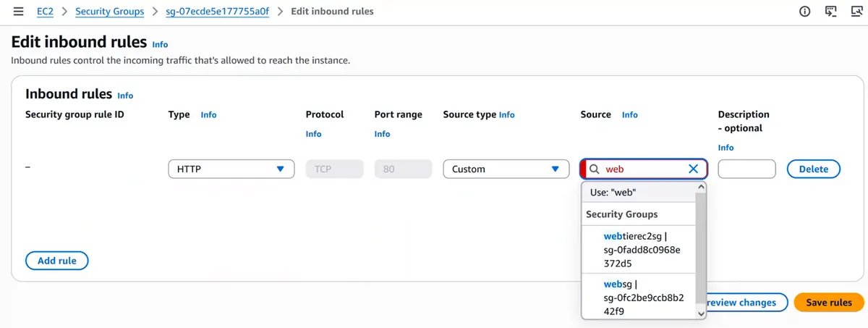
Task: Open the info circle icon in header
Action: 804,12
